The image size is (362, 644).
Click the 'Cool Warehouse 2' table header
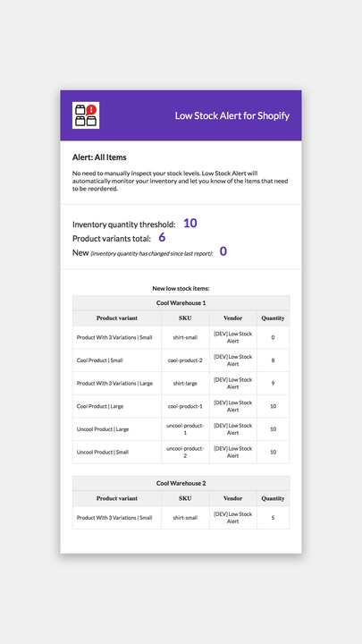pyautogui.click(x=181, y=483)
